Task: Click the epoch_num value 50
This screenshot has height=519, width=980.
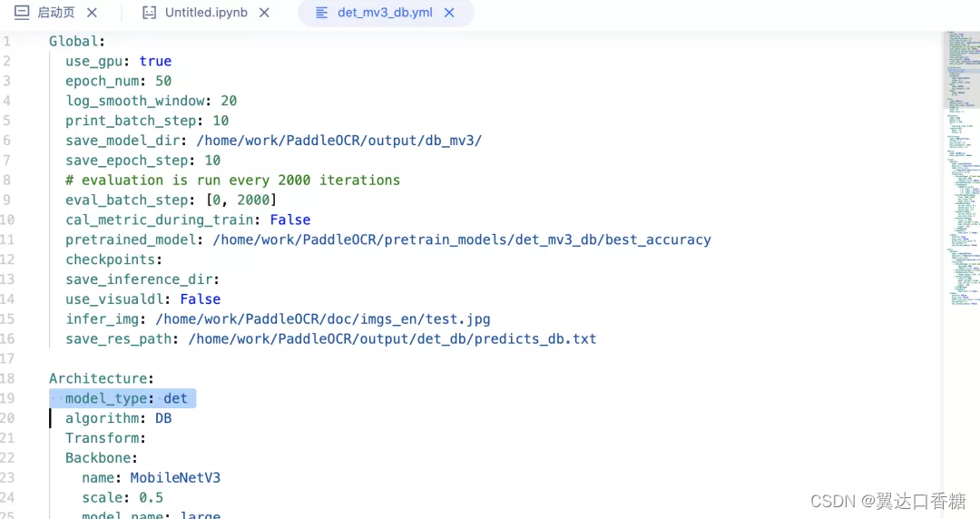Action: click(x=163, y=82)
